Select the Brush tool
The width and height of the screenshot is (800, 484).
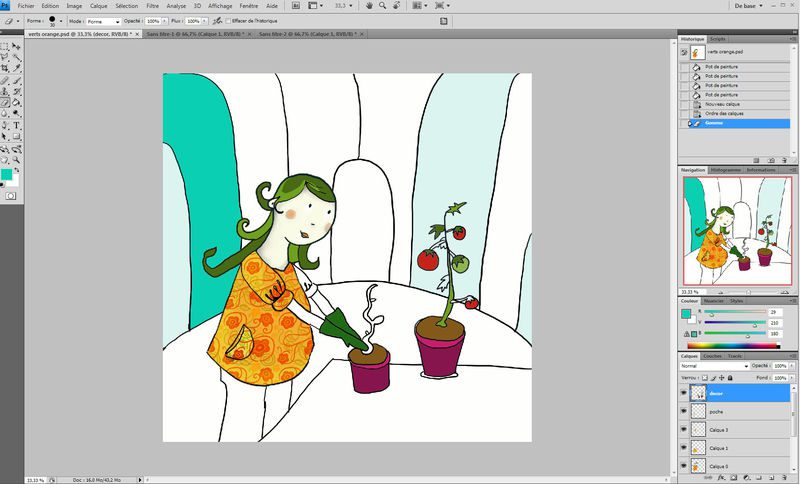[16, 81]
